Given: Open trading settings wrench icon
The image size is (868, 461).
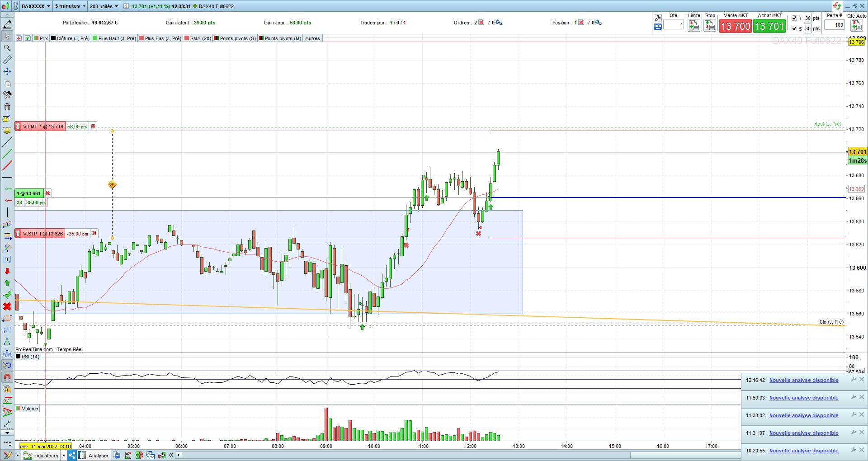Looking at the screenshot, I should (658, 18).
